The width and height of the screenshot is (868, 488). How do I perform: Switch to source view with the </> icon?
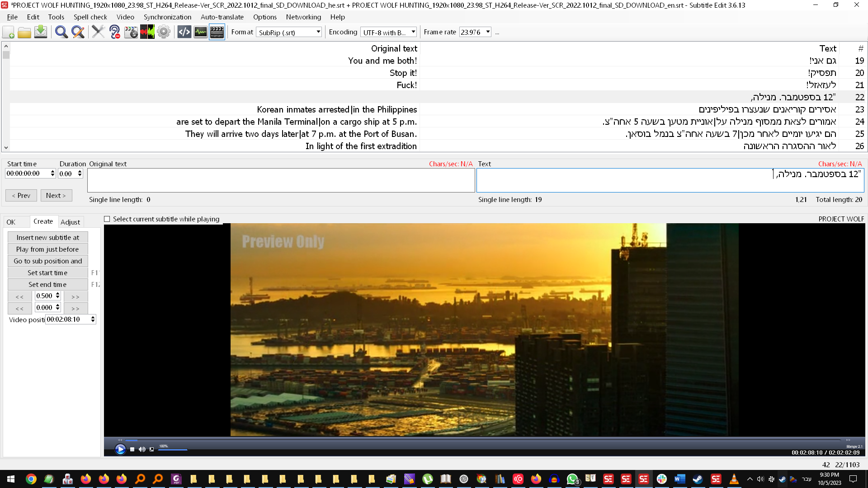point(184,32)
